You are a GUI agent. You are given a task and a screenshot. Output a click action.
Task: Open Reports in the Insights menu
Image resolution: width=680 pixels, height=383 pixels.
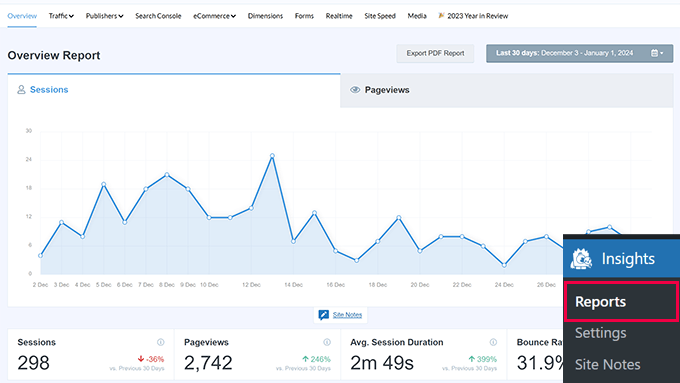pos(621,301)
